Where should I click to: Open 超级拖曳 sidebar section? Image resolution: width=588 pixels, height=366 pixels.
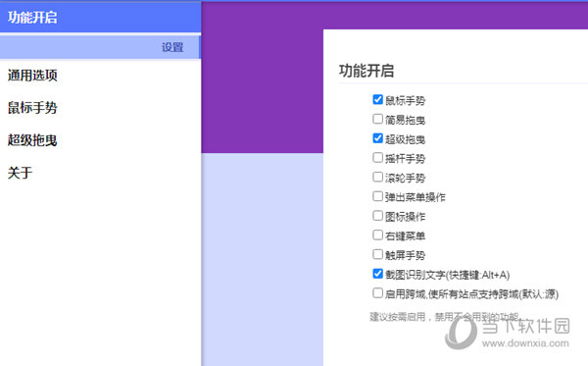pos(32,140)
